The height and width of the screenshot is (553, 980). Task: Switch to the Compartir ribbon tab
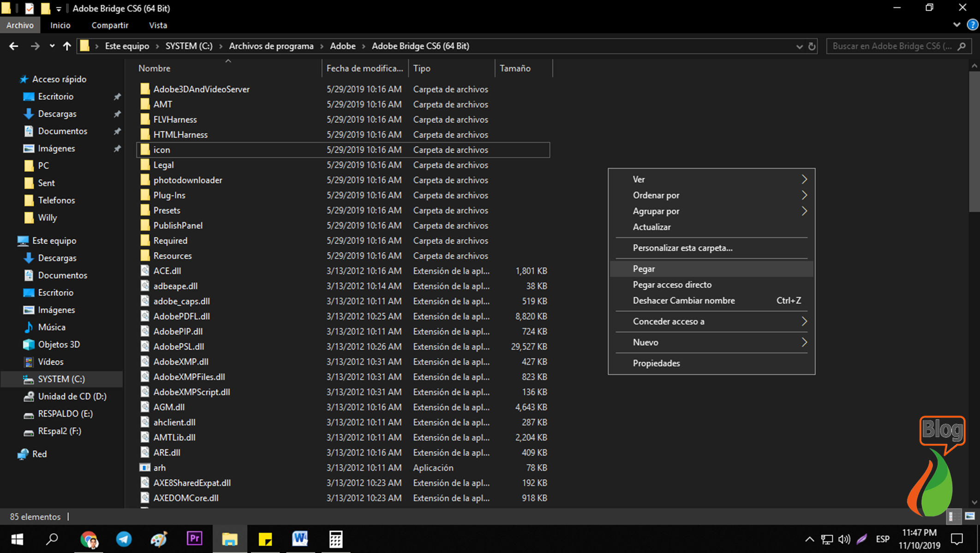tap(110, 25)
